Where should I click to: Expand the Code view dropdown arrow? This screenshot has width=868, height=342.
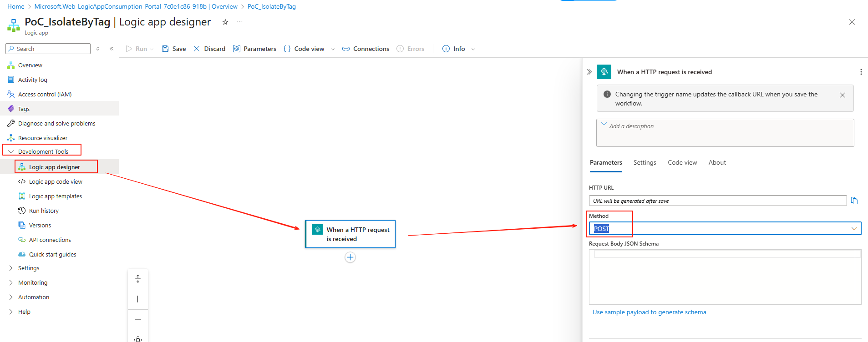[333, 49]
